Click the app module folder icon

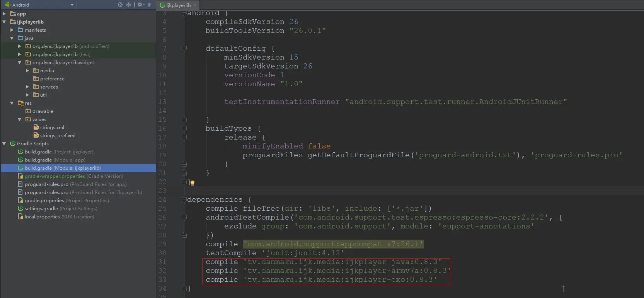click(x=13, y=14)
